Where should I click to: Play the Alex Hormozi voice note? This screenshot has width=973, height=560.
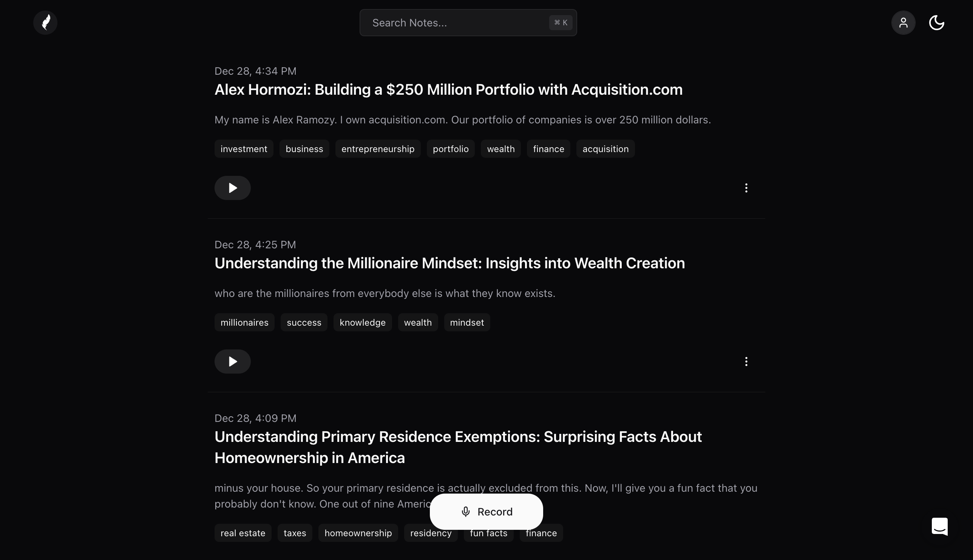(232, 188)
